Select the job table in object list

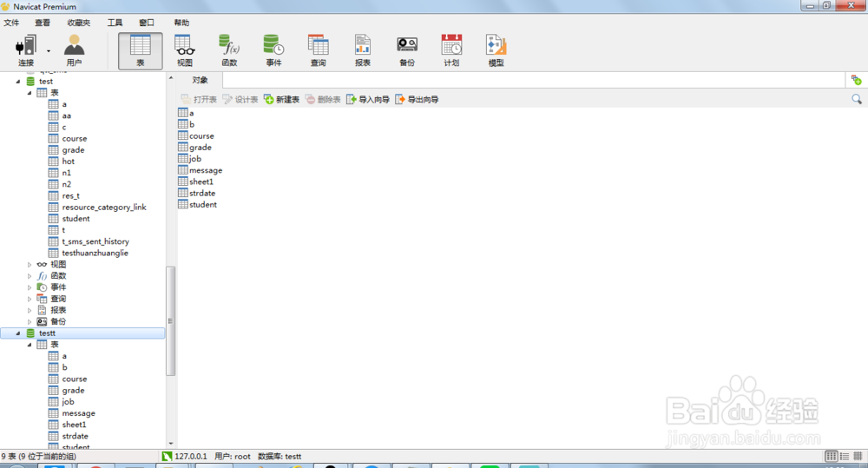pos(189,159)
